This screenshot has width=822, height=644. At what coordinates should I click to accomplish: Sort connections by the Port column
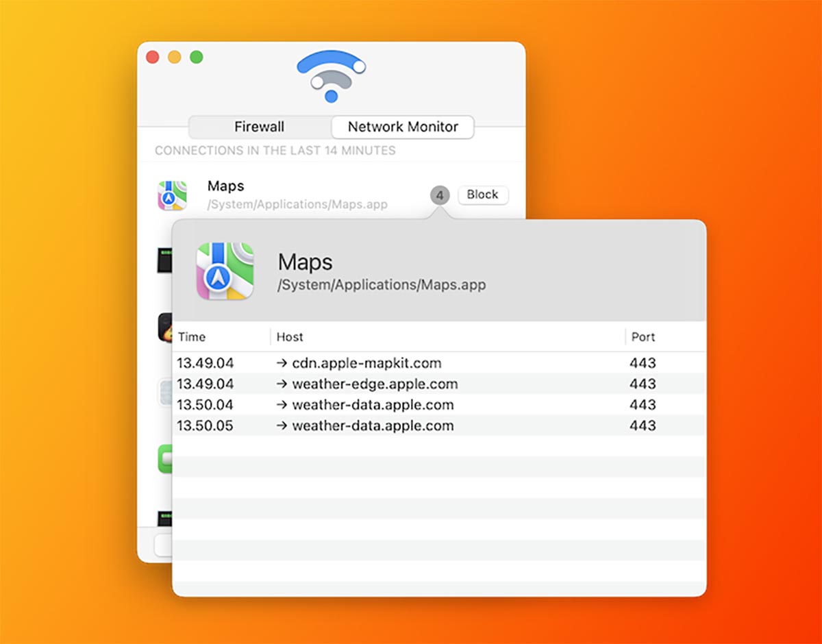(666, 337)
